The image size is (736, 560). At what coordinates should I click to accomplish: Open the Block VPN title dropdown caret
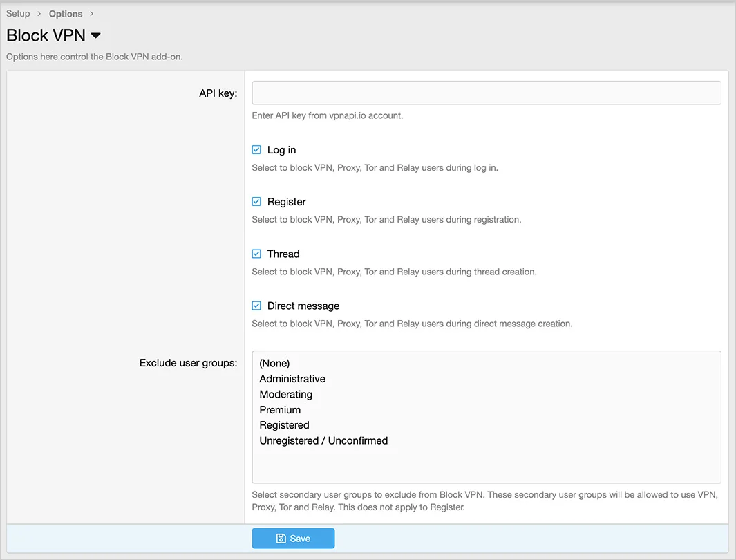pyautogui.click(x=96, y=36)
